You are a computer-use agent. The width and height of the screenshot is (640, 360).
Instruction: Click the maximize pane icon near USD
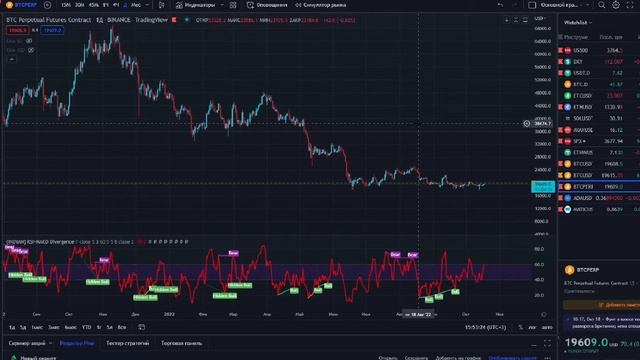coord(525,20)
